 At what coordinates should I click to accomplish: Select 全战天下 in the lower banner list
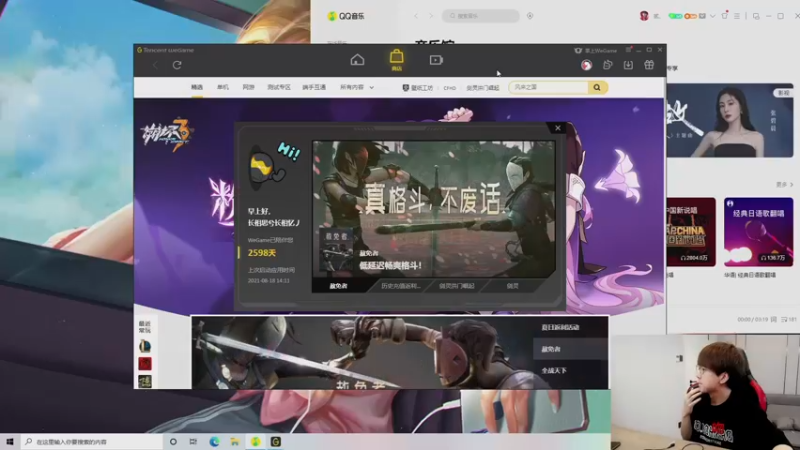tap(554, 371)
